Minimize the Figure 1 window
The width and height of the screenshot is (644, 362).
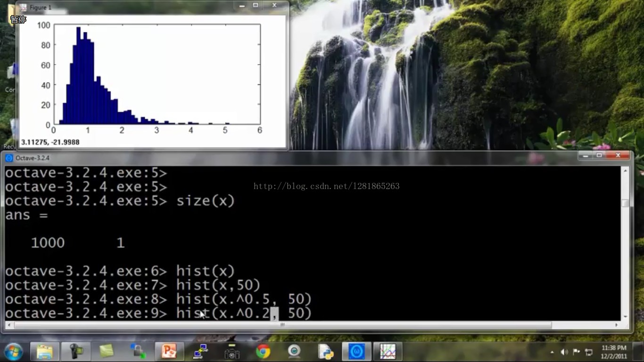pos(242,6)
